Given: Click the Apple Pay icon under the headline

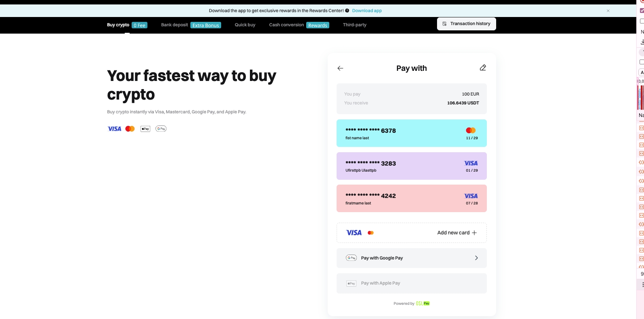Looking at the screenshot, I should point(145,129).
